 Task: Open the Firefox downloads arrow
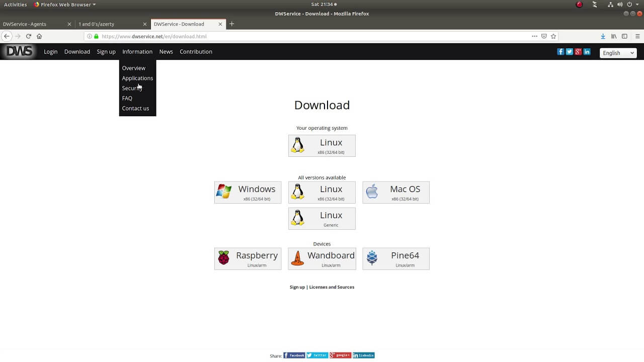[x=603, y=36]
